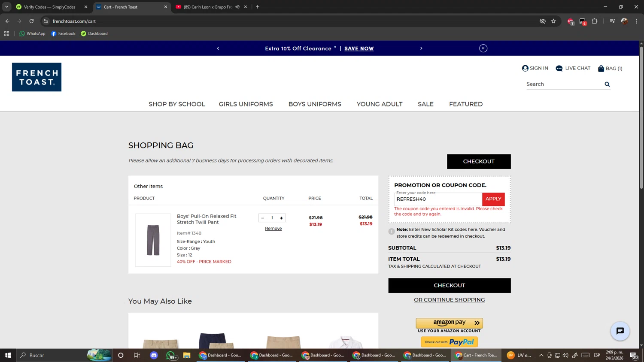Open Task View on taskbar
The image size is (644, 362).
pos(137,355)
